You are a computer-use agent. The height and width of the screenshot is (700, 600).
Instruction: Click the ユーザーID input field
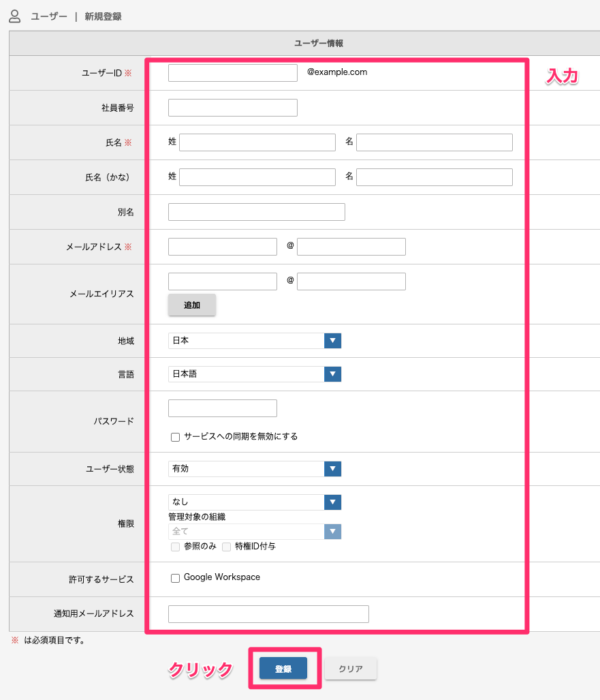point(232,73)
